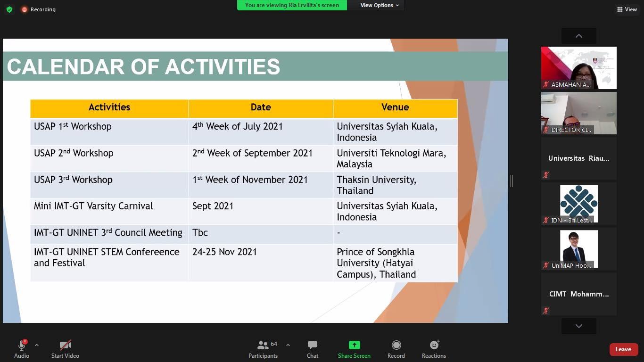Click the 24-25 Nov 2021 date cell
The width and height of the screenshot is (644, 362).
261,263
